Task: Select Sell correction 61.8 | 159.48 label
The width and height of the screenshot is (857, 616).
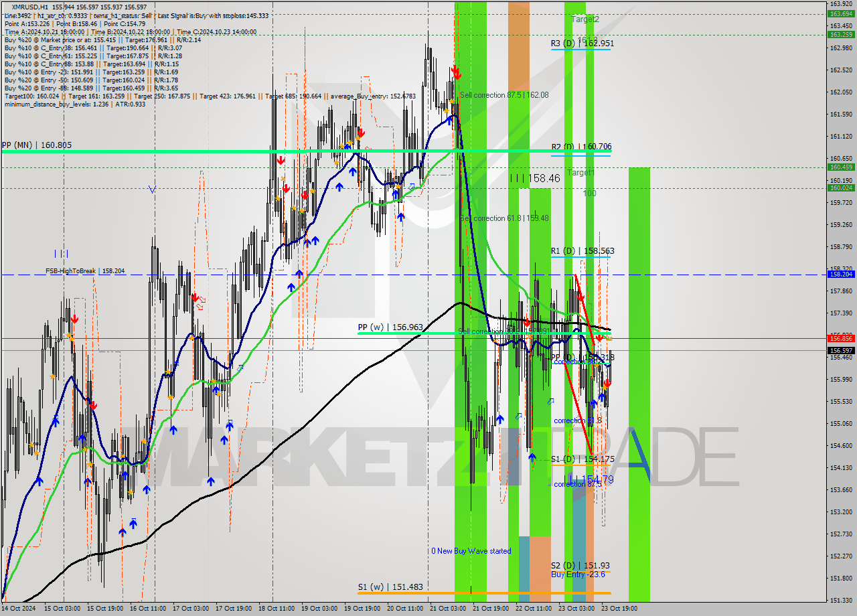Action: point(504,218)
